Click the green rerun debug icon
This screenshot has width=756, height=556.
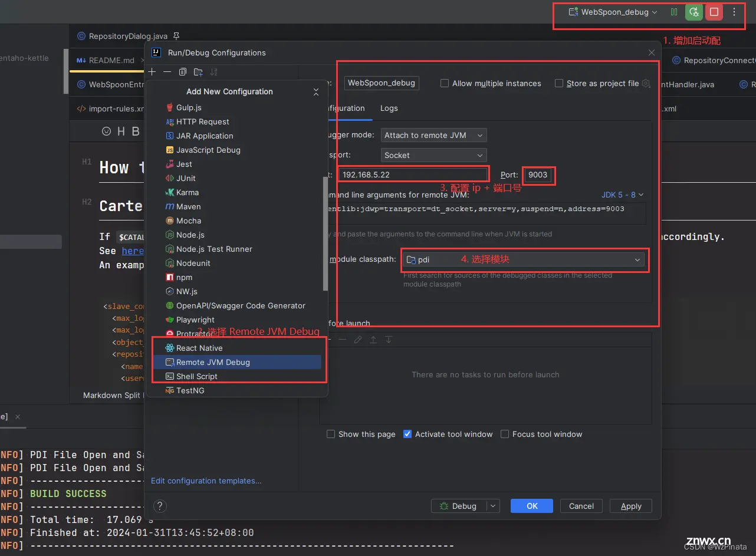coord(694,12)
